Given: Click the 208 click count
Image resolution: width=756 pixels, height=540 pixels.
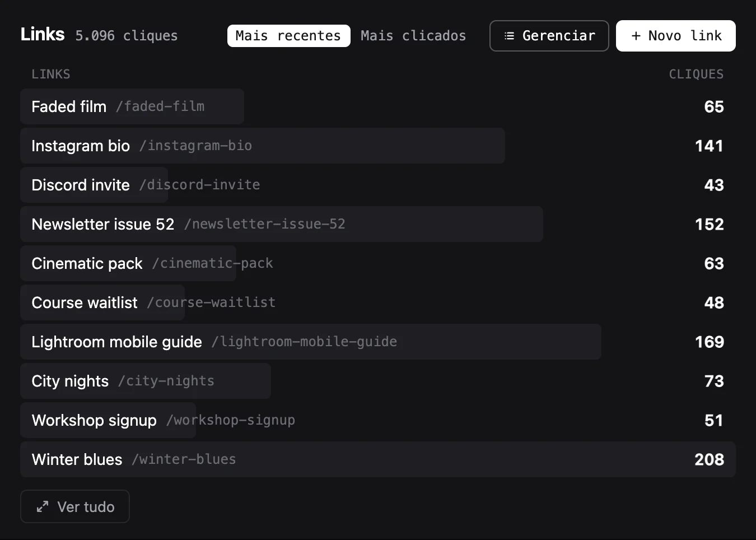Looking at the screenshot, I should 709,459.
